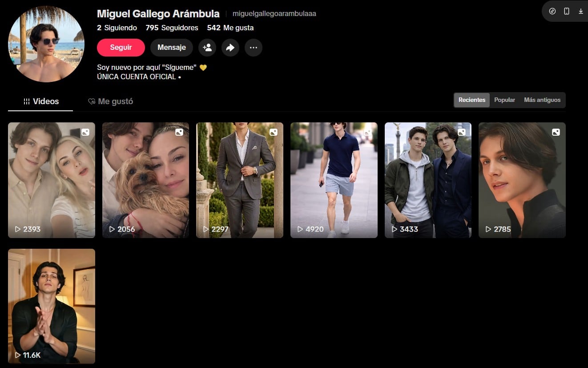
Task: Sort videos by Popular
Action: click(x=504, y=100)
